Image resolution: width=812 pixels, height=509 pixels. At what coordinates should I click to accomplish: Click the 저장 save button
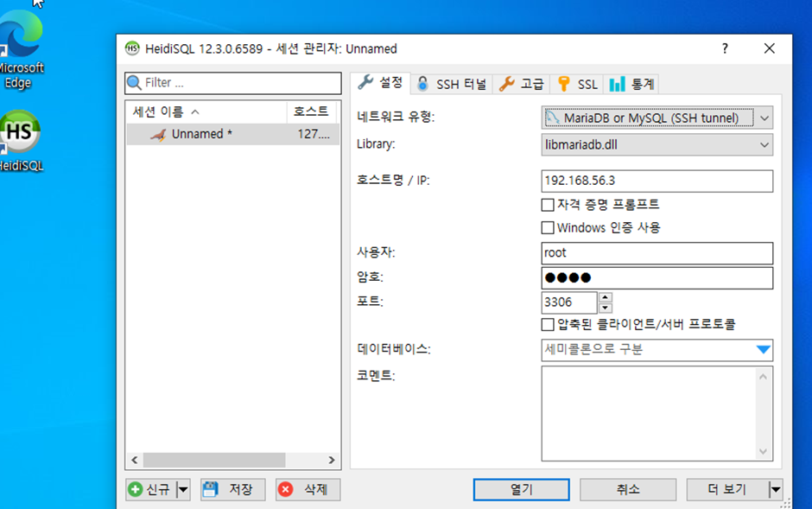[233, 489]
